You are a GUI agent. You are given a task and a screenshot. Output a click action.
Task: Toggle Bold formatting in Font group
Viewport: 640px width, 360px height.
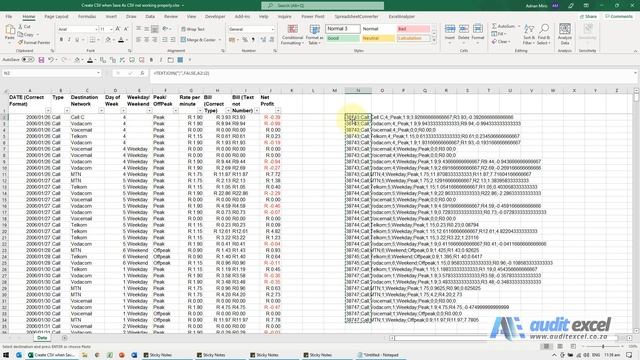[61, 40]
